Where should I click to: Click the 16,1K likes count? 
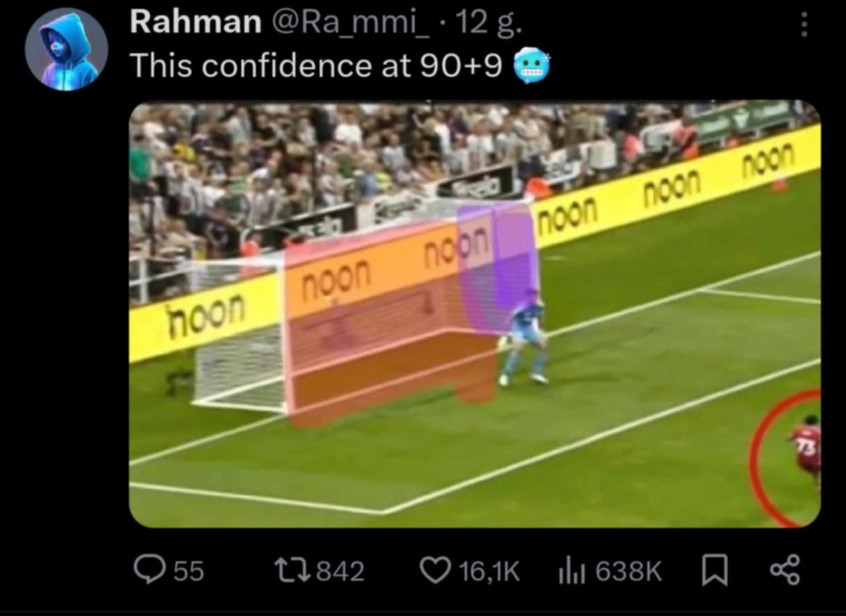tap(490, 572)
